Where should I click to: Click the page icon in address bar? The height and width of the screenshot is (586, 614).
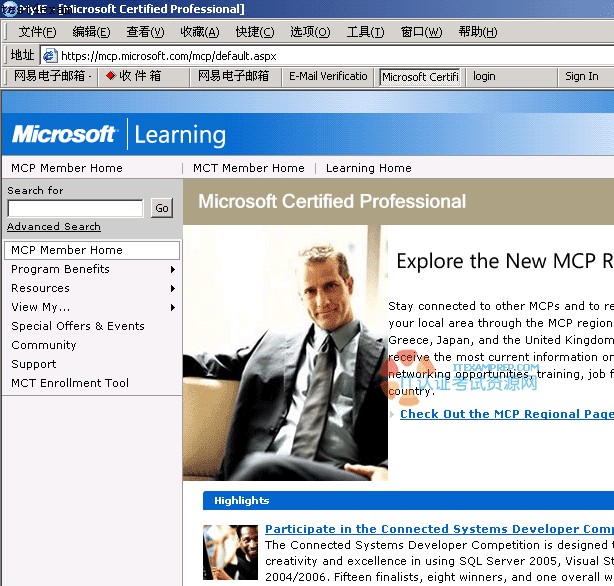click(x=49, y=56)
